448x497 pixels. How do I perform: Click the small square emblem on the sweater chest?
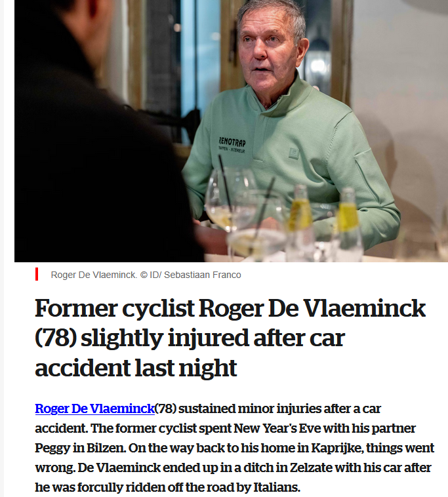(295, 153)
